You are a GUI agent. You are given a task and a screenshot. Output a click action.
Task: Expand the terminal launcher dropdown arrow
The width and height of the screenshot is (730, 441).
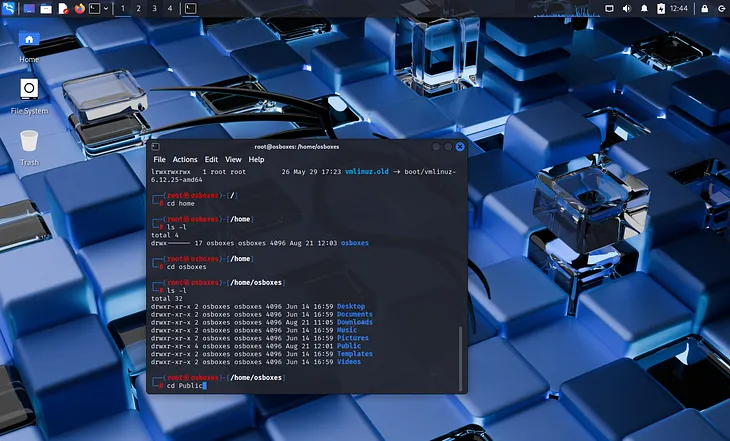coord(106,8)
